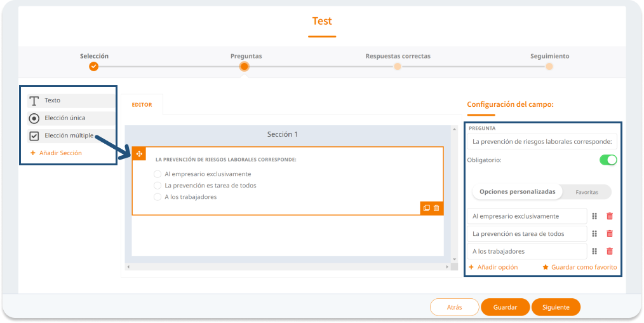This screenshot has height=323, width=644.
Task: Delete the 'Al empresario exclusivamente' option
Action: click(610, 216)
